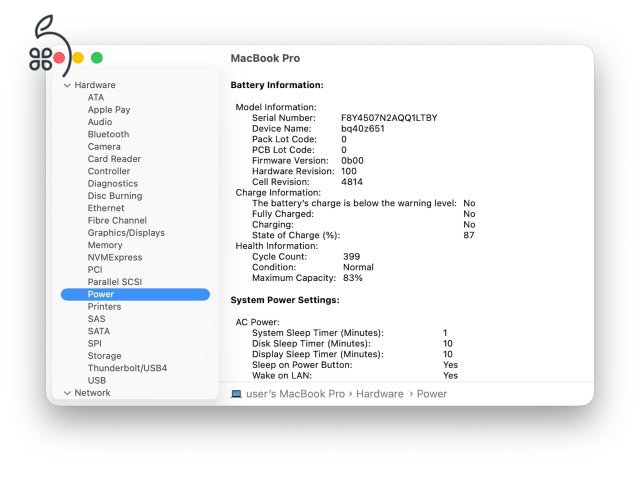The width and height of the screenshot is (640, 480).
Task: Open the Parallel SCSI entry
Action: coord(115,282)
